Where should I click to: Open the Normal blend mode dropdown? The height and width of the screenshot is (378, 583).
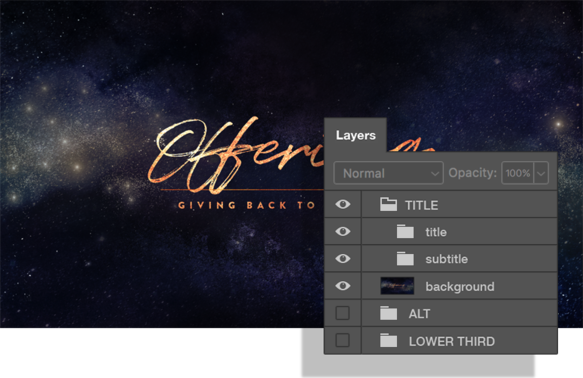click(389, 173)
